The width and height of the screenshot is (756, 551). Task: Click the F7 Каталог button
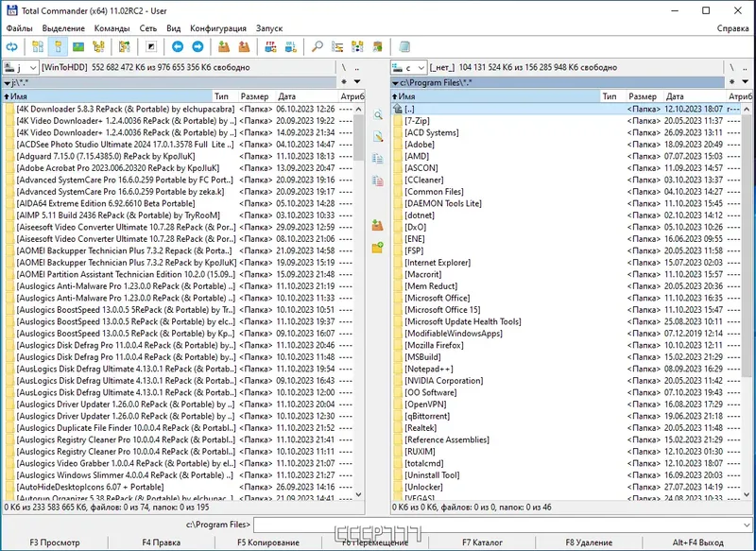(482, 542)
